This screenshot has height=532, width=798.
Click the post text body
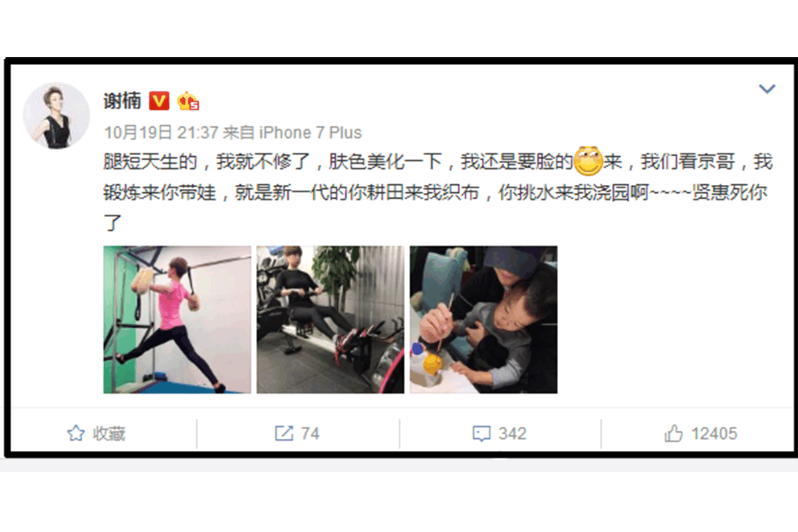pos(438,193)
